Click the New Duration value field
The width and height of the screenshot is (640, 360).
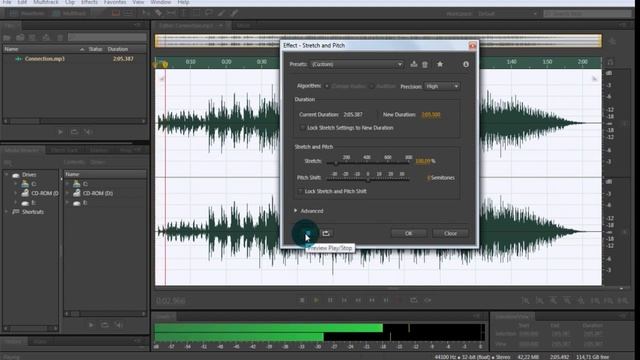point(431,115)
